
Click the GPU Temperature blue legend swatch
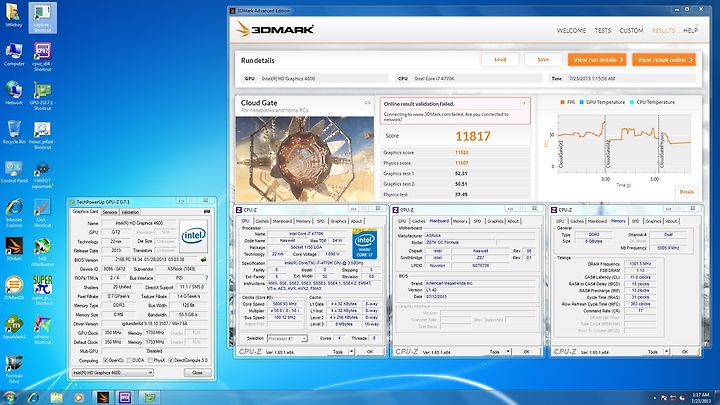pyautogui.click(x=582, y=102)
